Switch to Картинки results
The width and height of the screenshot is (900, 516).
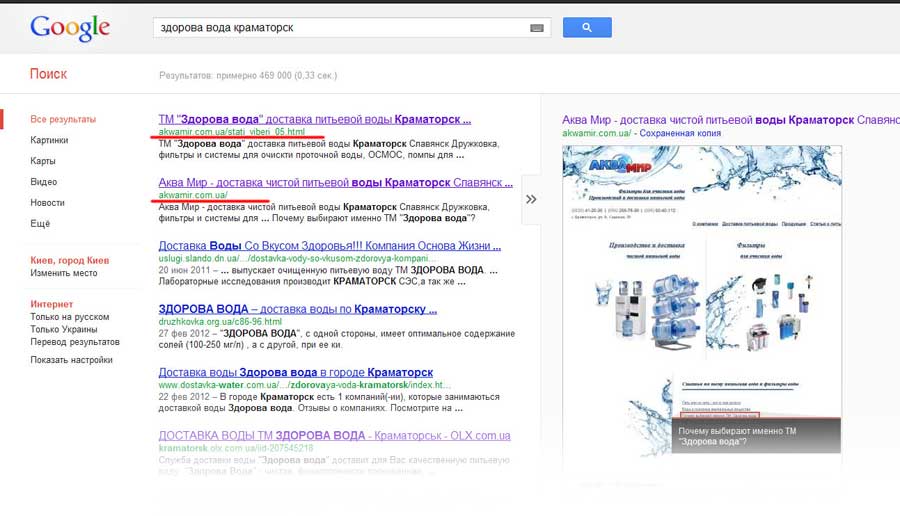pos(49,140)
